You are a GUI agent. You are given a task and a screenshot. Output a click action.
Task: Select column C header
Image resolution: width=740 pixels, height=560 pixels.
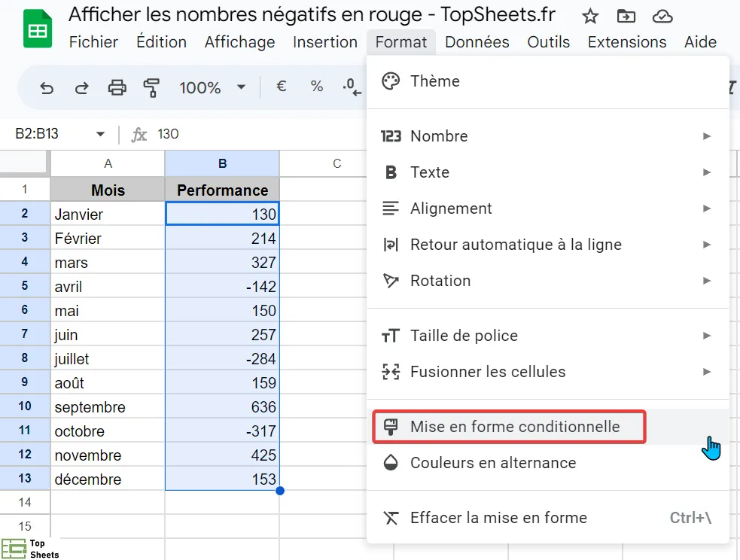(337, 163)
